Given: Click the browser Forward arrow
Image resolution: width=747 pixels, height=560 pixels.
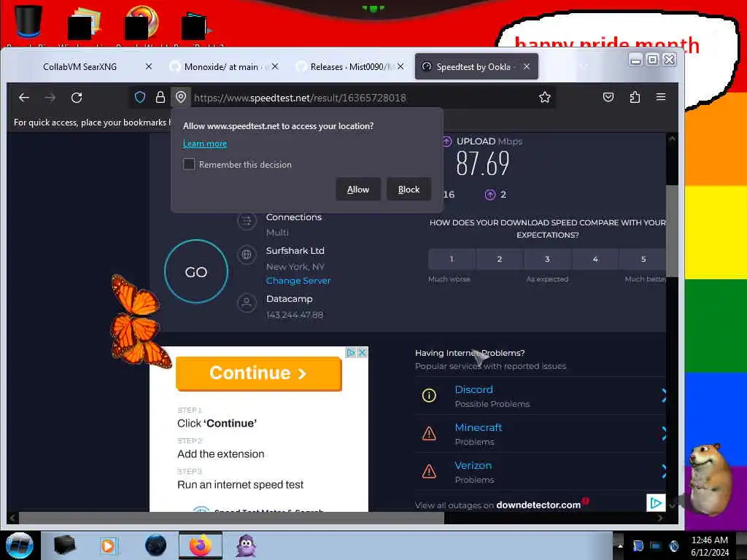Looking at the screenshot, I should click(x=50, y=98).
